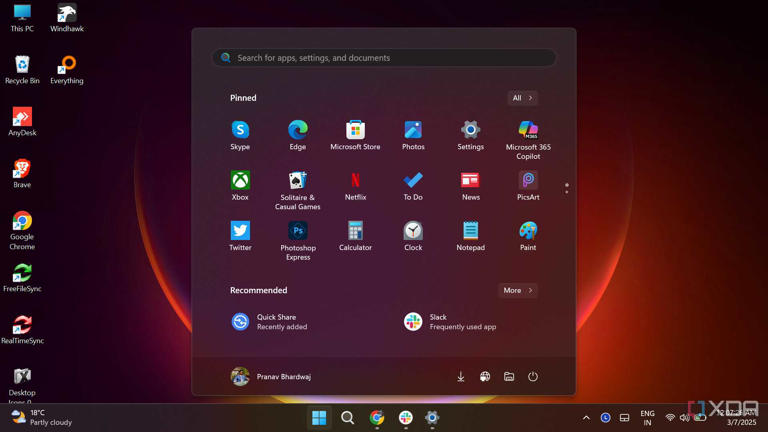
Task: Open Wi-Fi network tray icon
Action: pos(670,418)
